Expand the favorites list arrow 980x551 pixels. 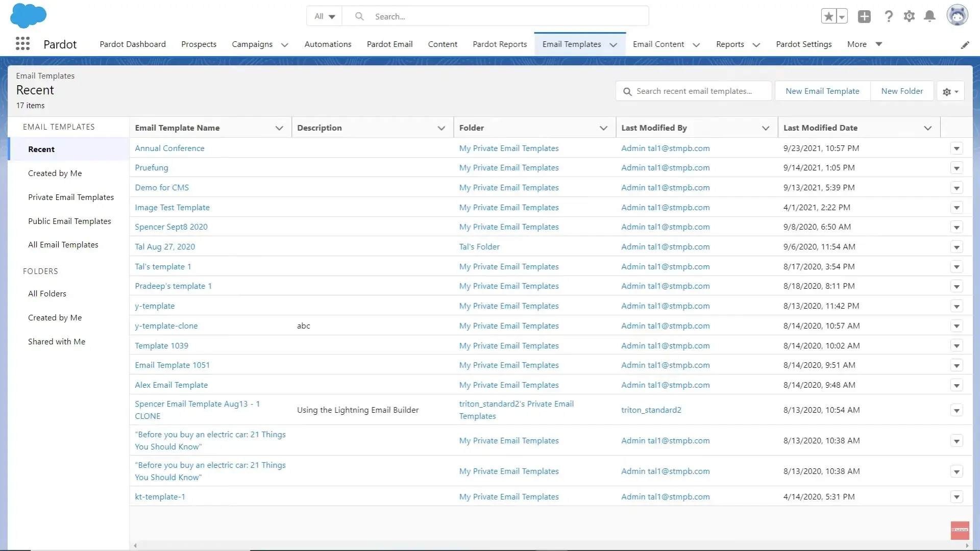point(842,16)
